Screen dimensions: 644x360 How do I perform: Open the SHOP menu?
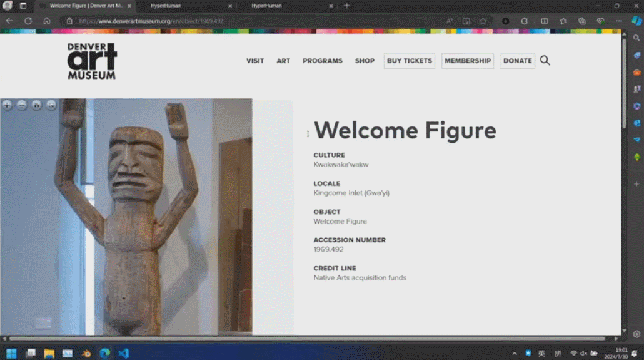coord(365,61)
